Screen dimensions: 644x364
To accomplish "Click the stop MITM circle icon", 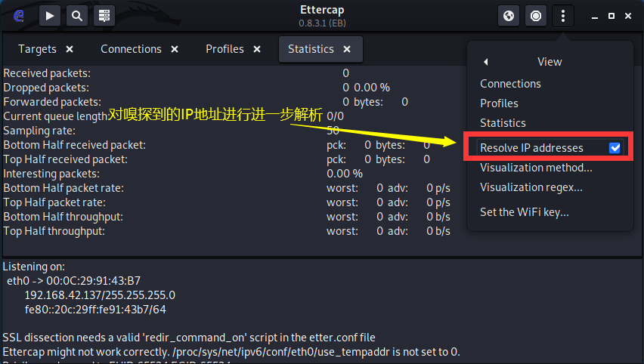I will (536, 16).
